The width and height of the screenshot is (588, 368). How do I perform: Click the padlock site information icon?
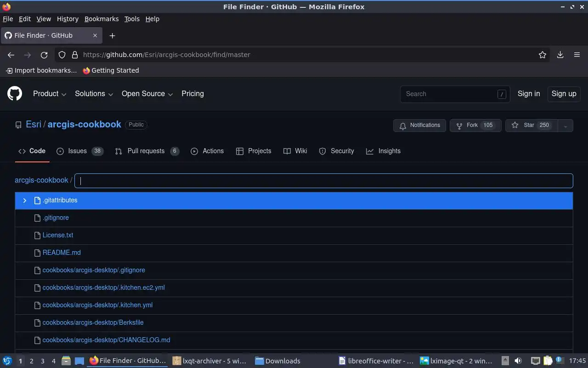pyautogui.click(x=75, y=55)
